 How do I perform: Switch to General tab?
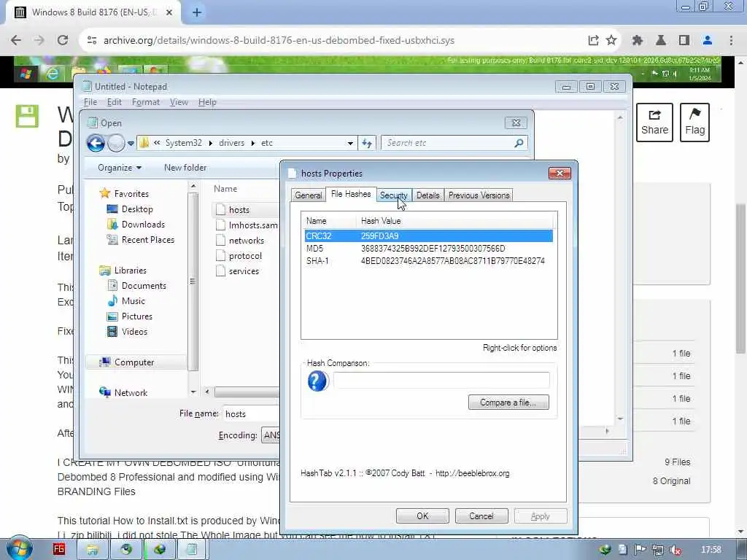pos(309,195)
